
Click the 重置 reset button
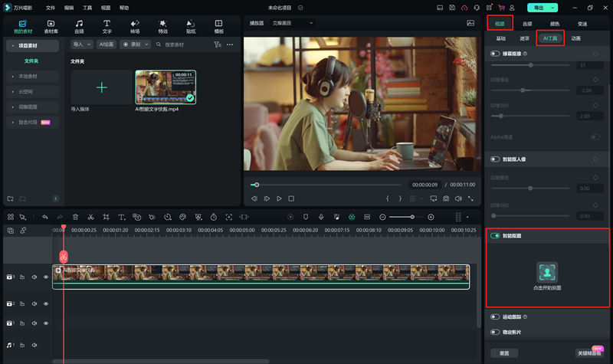(x=504, y=353)
